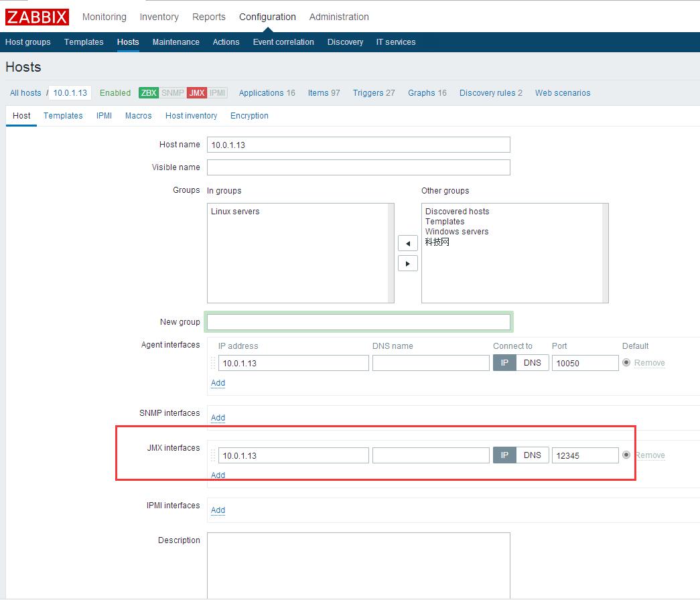Click the SNMP availability badge
This screenshot has height=600, width=700.
pyautogui.click(x=173, y=93)
